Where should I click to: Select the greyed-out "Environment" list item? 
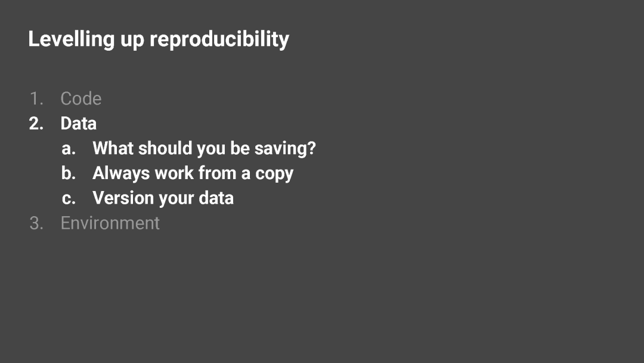[110, 223]
